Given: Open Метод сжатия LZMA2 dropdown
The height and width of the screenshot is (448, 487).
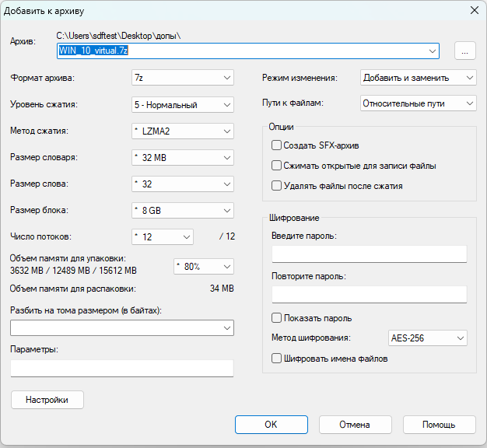Looking at the screenshot, I should pyautogui.click(x=182, y=131).
